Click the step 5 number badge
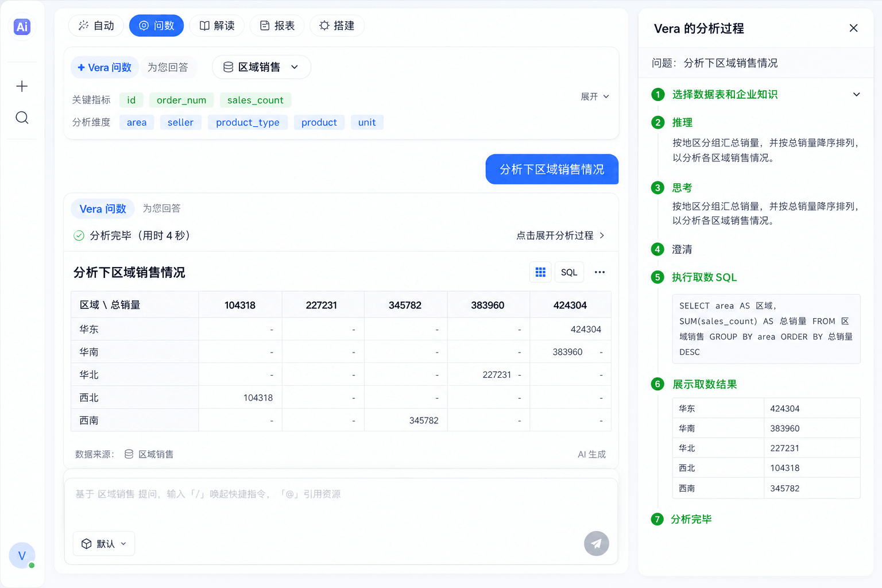The width and height of the screenshot is (882, 588). 657,277
